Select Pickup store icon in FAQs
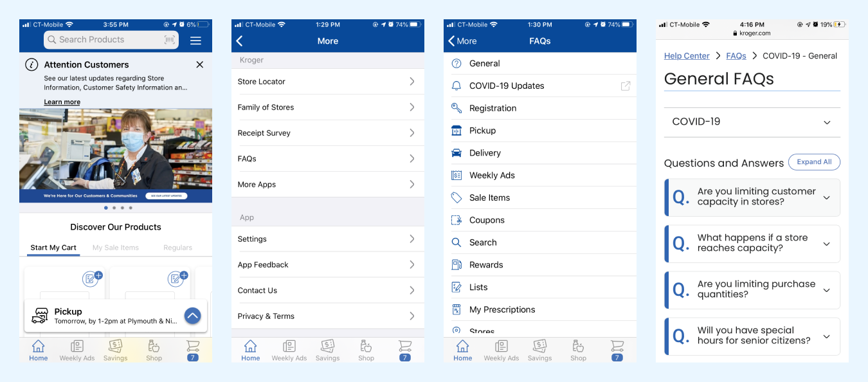Viewport: 868px width, 382px height. pos(457,131)
